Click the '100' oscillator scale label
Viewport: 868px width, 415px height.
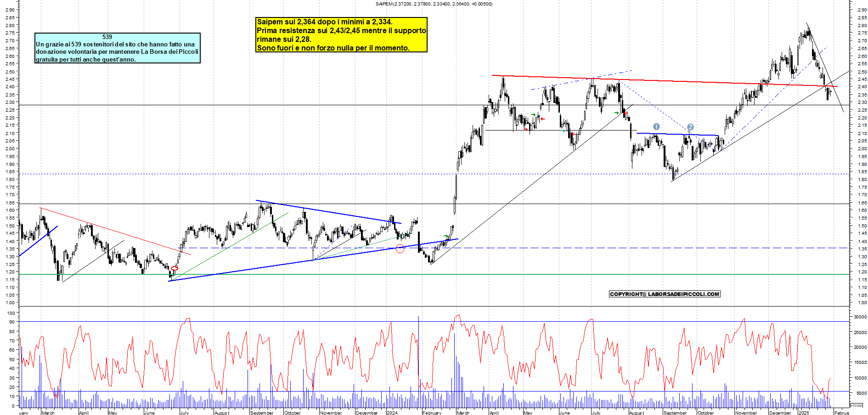pyautogui.click(x=11, y=313)
